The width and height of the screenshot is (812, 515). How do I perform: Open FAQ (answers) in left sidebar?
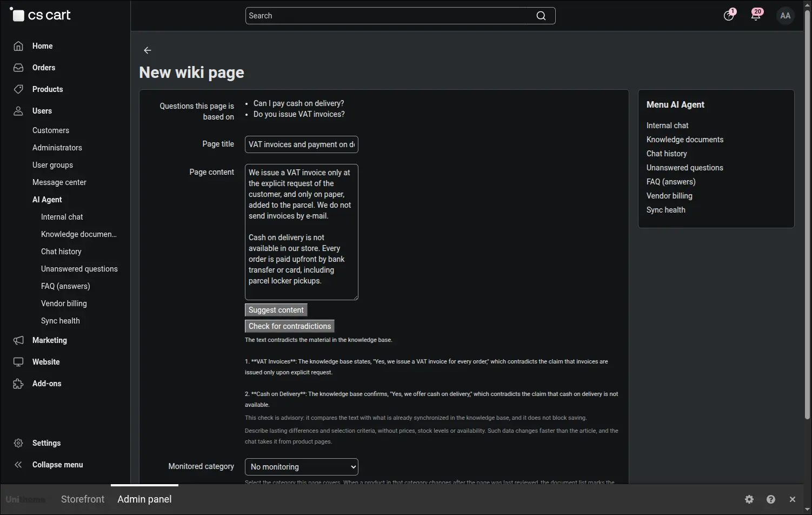(x=65, y=286)
